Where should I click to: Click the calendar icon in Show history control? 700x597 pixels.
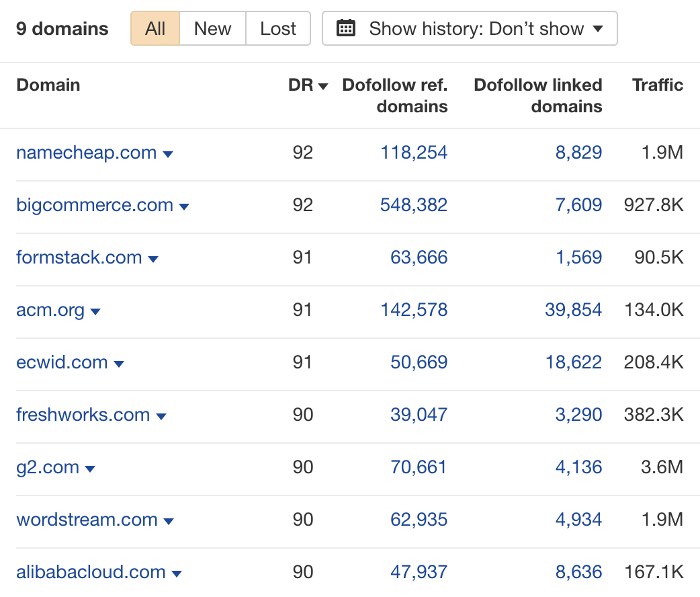click(x=346, y=28)
